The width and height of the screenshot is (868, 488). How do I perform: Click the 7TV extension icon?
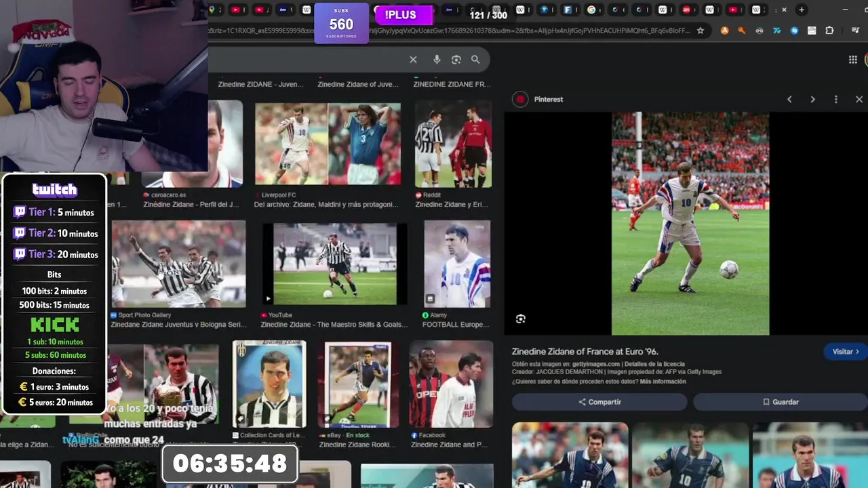(x=777, y=30)
